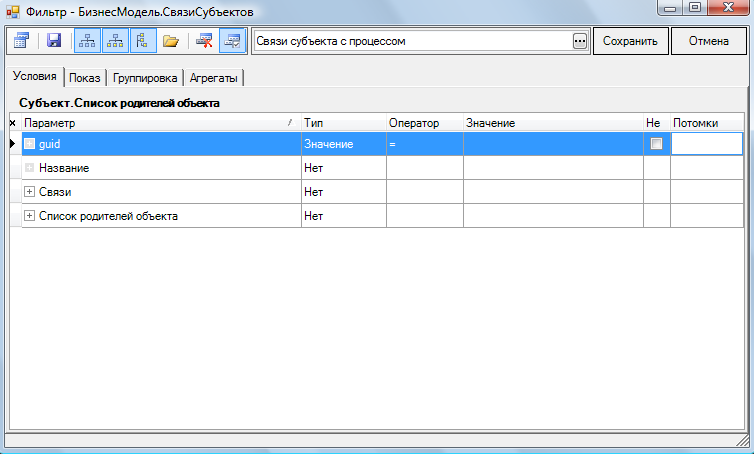The image size is (754, 454).
Task: Expand the guid row node
Action: pos(29,144)
